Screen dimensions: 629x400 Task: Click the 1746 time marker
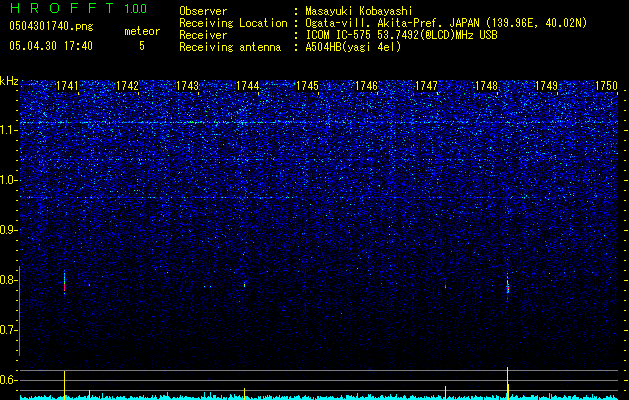(367, 86)
